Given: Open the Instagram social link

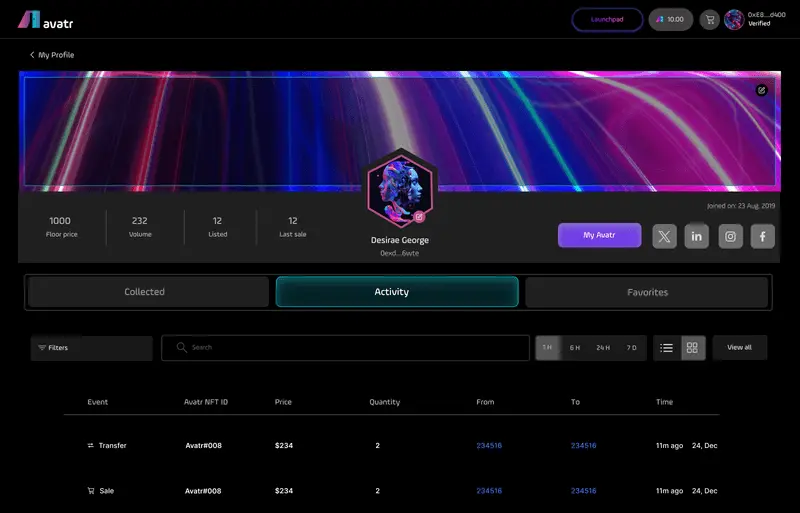Looking at the screenshot, I should click(730, 236).
